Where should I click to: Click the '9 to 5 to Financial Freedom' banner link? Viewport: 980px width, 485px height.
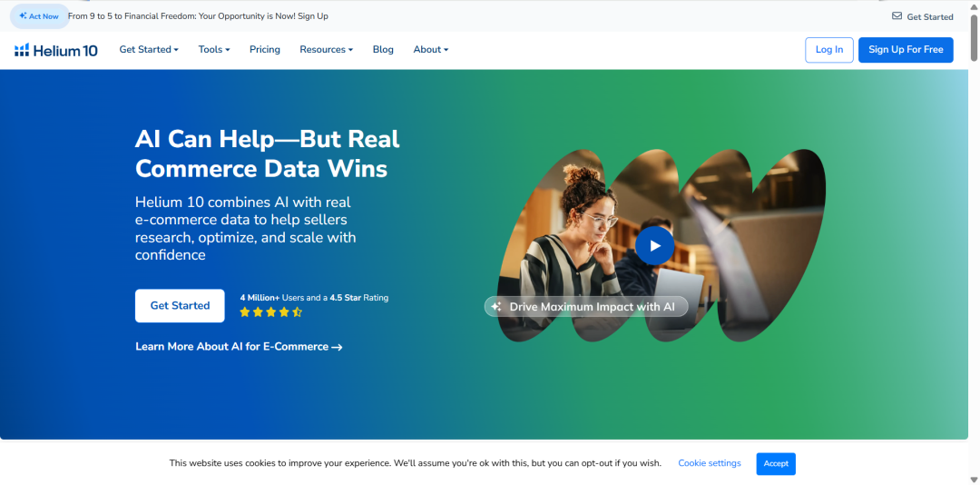(198, 16)
